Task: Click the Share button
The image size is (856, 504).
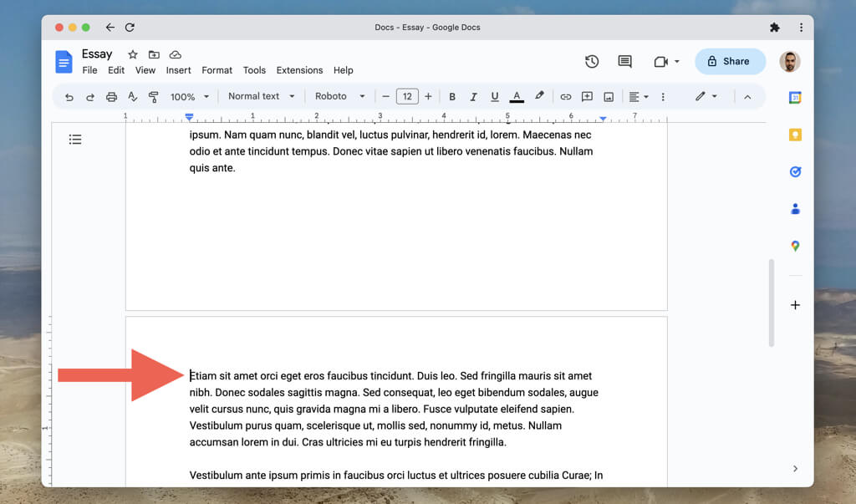Action: (x=729, y=61)
